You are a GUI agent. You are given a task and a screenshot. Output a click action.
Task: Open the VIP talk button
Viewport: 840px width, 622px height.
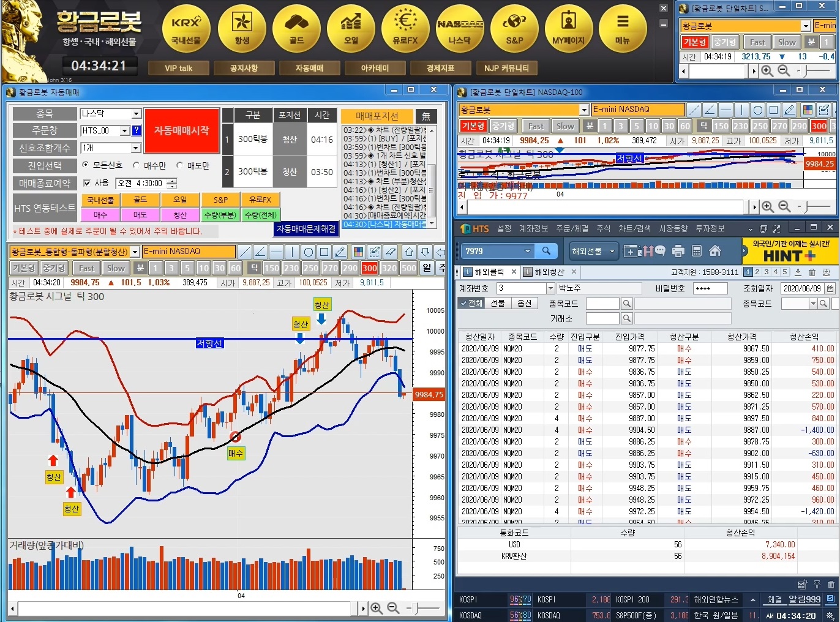click(x=178, y=68)
